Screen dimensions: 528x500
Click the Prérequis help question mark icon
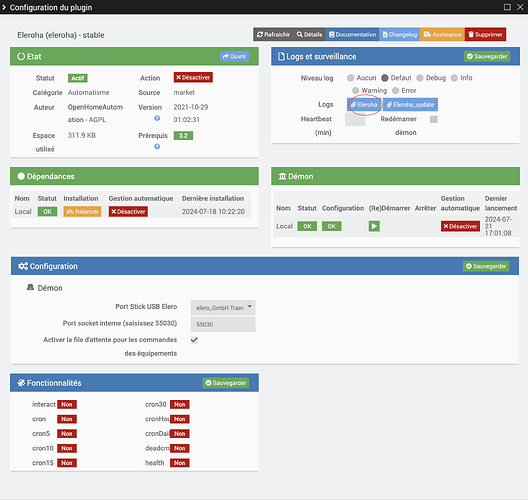coord(157,146)
